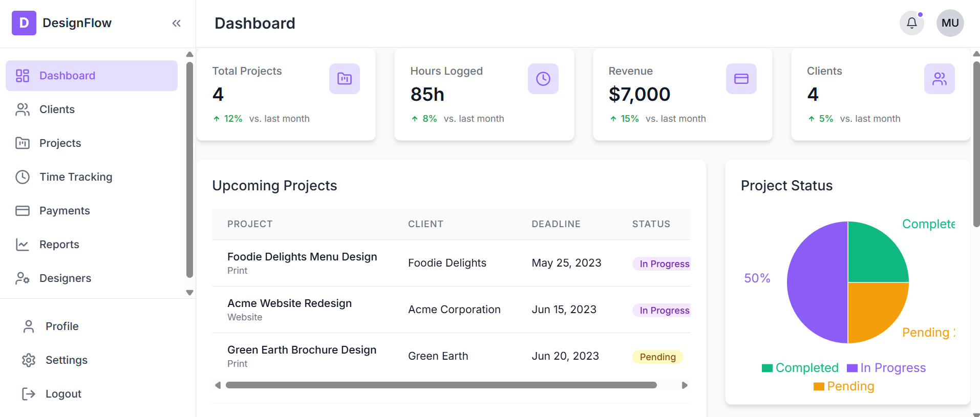Click the folder icon on Total Projects card
The height and width of the screenshot is (417, 980).
point(345,79)
